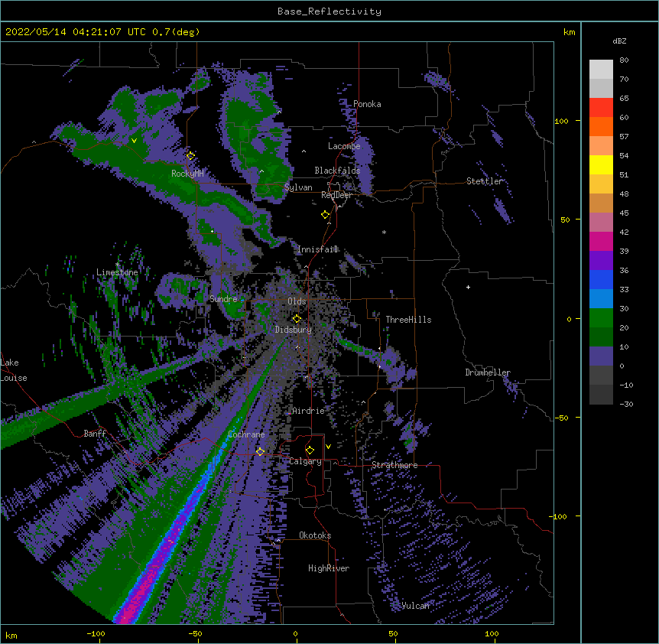The height and width of the screenshot is (644, 659).
Task: Click the white asterisk marker east of Innisfail
Action: coord(384,232)
